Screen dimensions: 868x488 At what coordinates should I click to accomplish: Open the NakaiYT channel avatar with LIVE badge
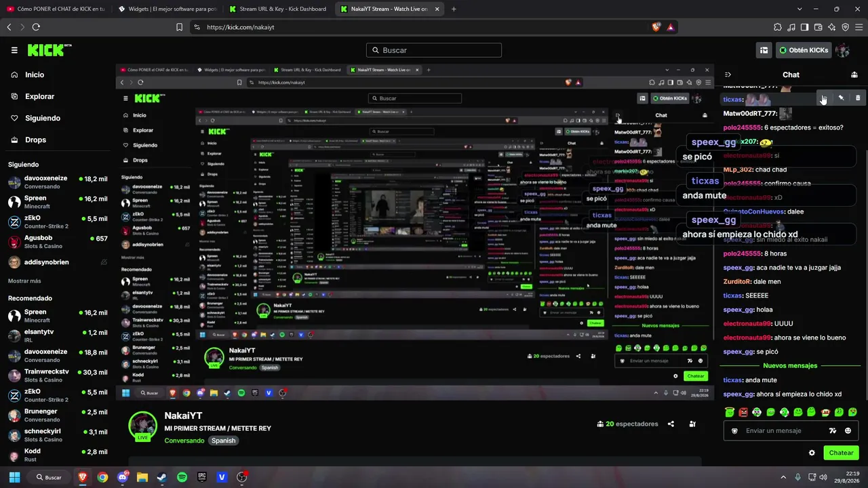[143, 426]
